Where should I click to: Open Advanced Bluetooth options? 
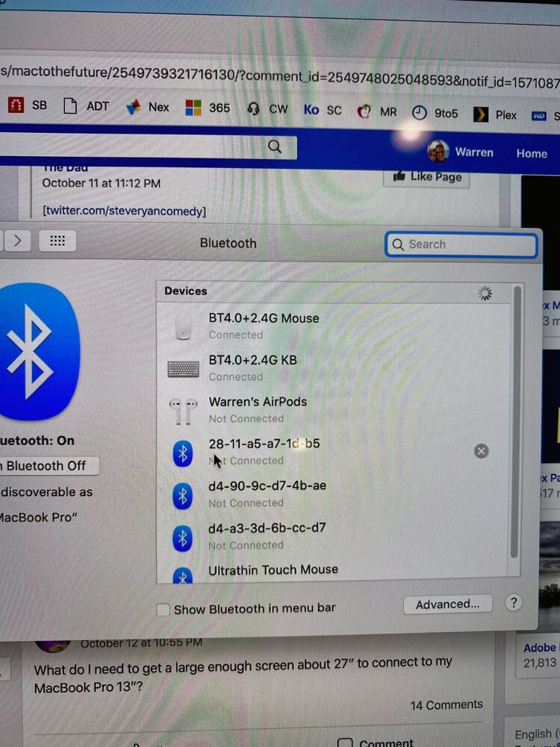coord(447,604)
